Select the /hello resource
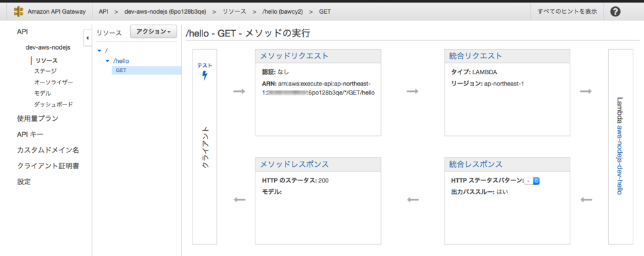 click(x=121, y=61)
